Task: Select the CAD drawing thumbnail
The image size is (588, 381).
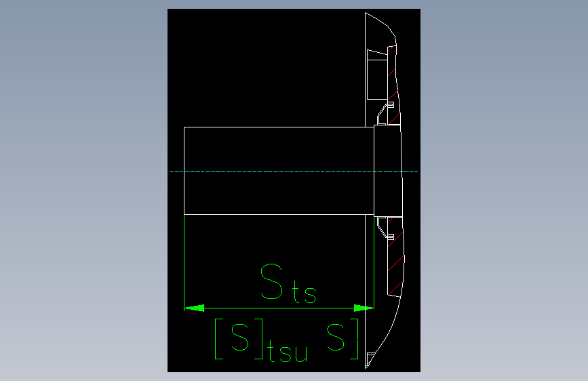Action: (x=294, y=190)
